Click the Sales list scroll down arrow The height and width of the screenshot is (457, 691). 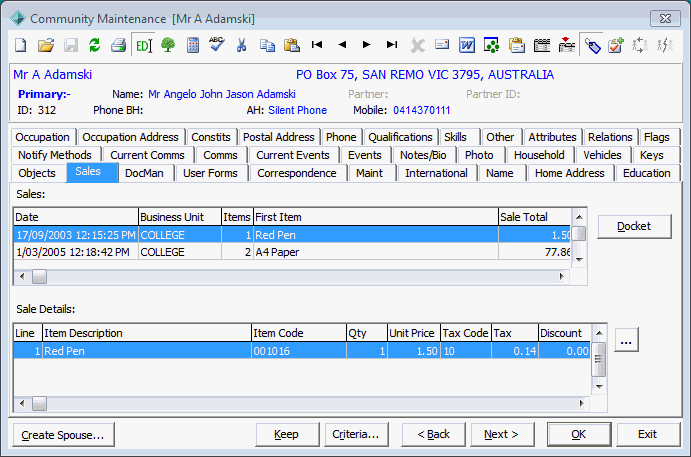(580, 260)
